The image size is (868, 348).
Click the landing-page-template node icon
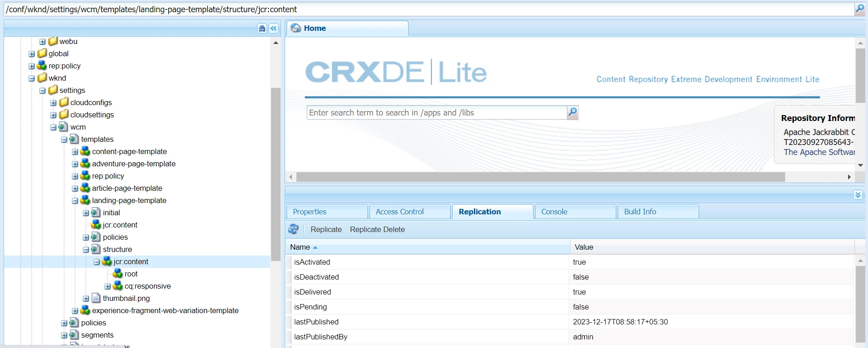coord(86,200)
